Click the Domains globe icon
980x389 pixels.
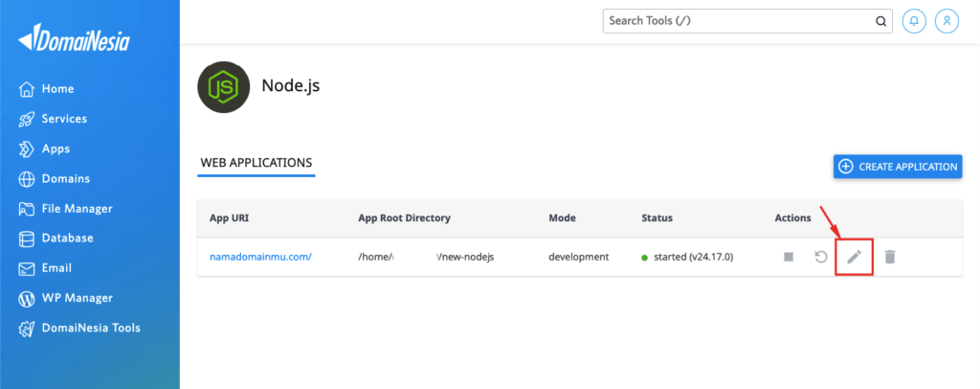coord(26,179)
